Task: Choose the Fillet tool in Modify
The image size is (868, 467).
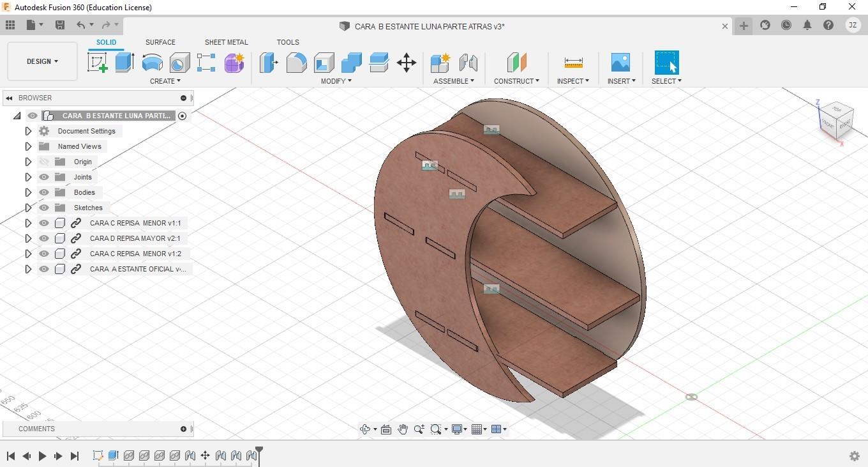Action: pos(296,63)
